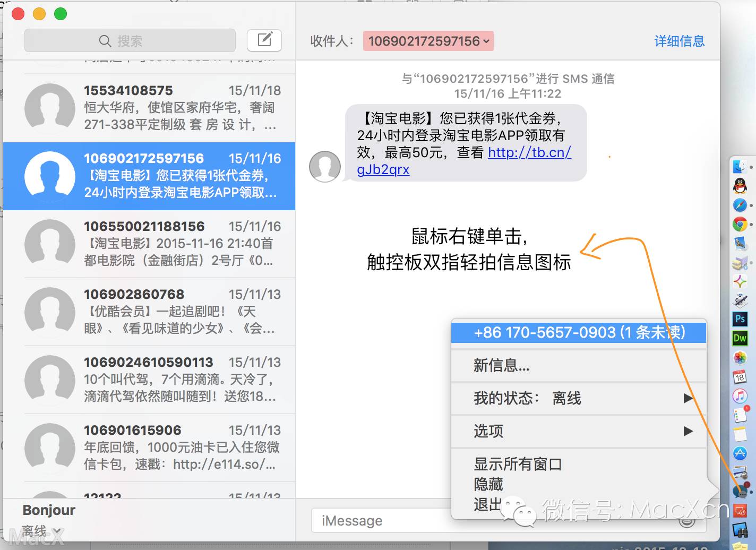Image resolution: width=756 pixels, height=550 pixels.
Task: Select +86 170-5657-0903 unread menu entry
Action: [x=579, y=332]
